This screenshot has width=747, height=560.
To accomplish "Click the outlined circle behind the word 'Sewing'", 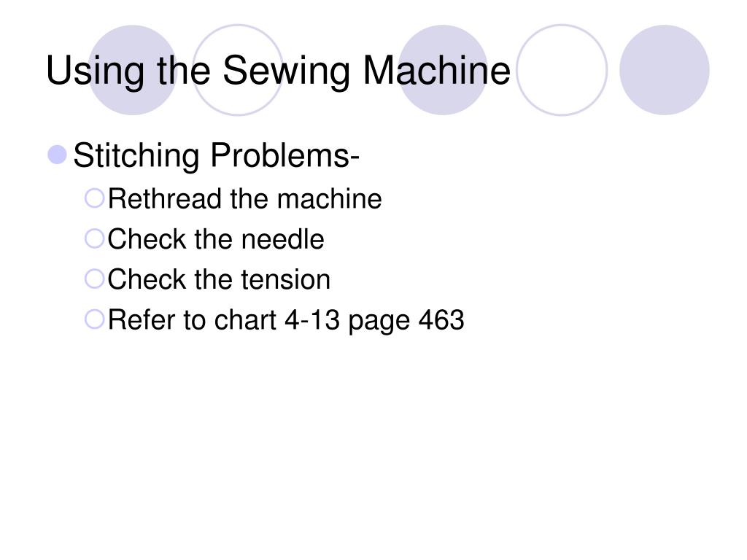I will (x=238, y=70).
